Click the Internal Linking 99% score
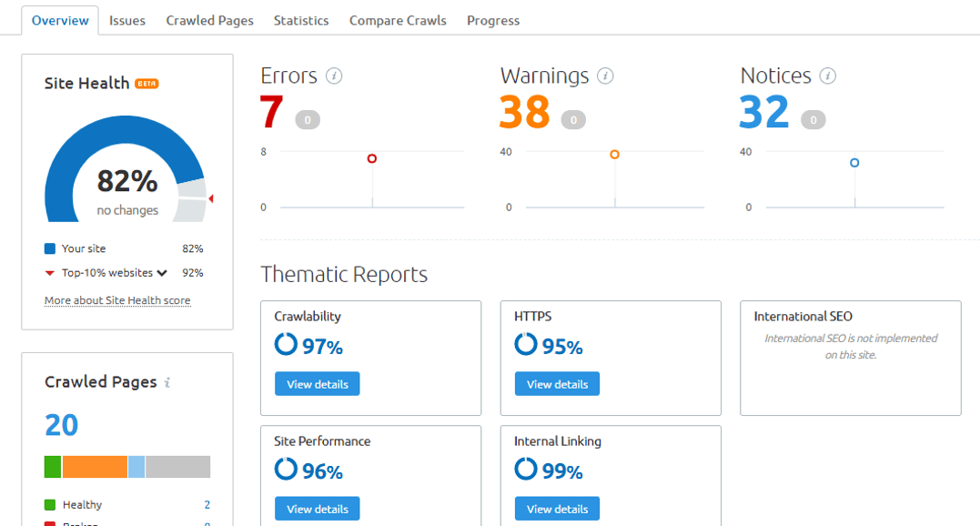 [x=562, y=471]
